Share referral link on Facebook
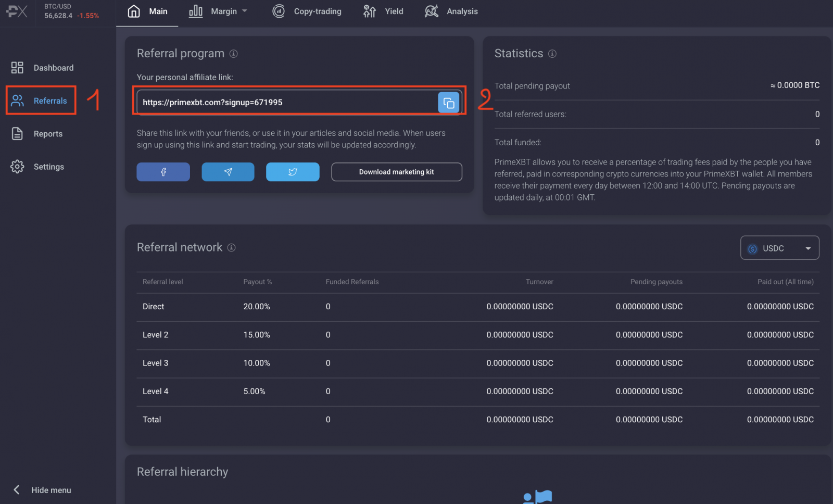The width and height of the screenshot is (833, 504). [163, 172]
